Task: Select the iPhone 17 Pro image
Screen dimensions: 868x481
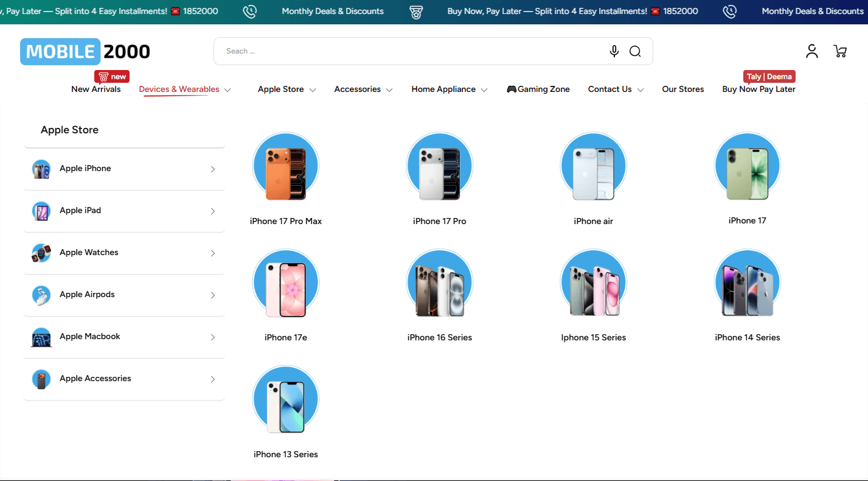Action: coord(440,166)
